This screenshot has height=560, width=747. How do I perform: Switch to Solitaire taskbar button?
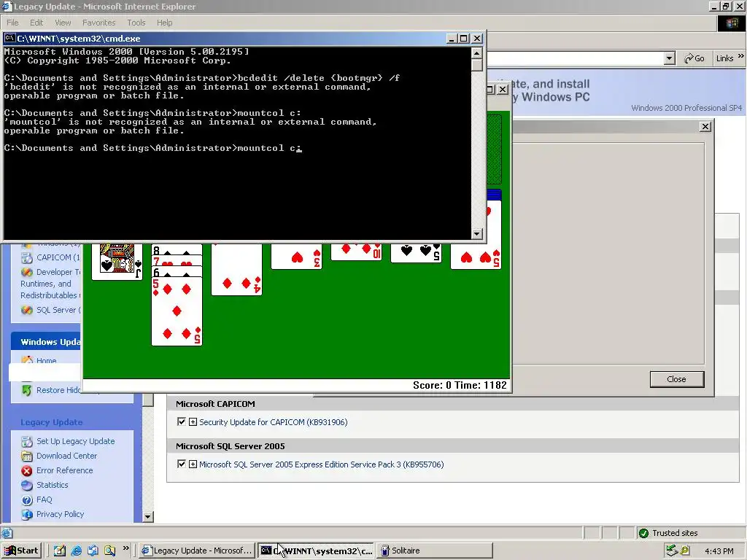pos(435,551)
